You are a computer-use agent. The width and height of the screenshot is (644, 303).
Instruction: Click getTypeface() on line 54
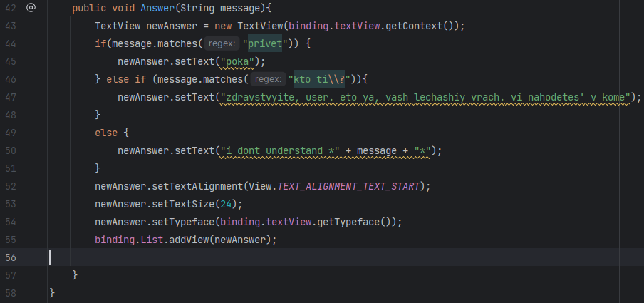(355, 222)
